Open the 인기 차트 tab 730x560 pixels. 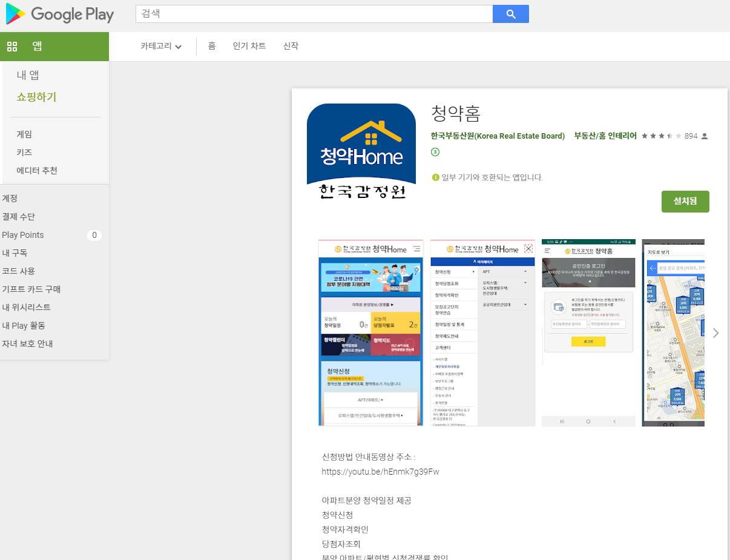point(249,46)
